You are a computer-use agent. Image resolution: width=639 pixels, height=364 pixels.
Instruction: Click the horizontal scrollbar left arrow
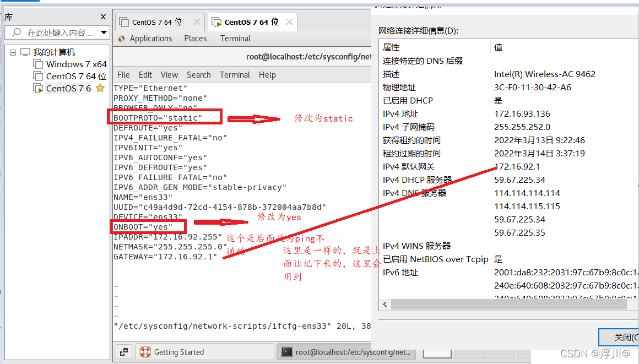[x=385, y=304]
